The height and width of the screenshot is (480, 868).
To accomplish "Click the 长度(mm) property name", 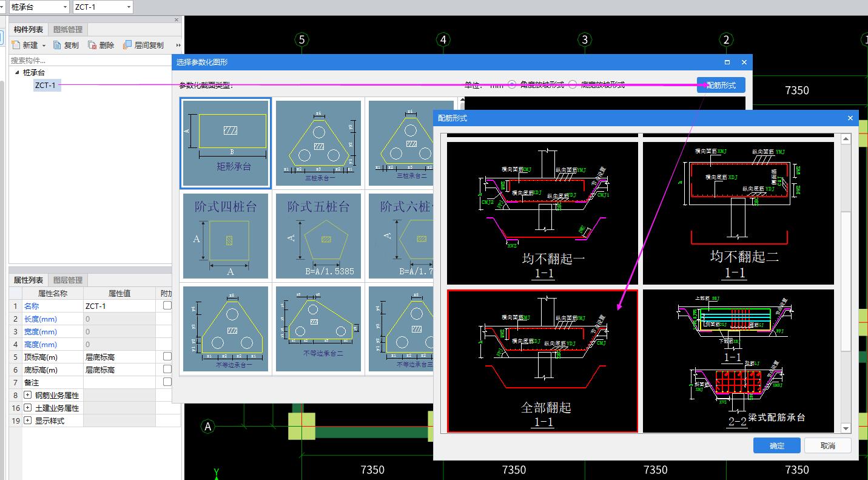I will [x=40, y=319].
